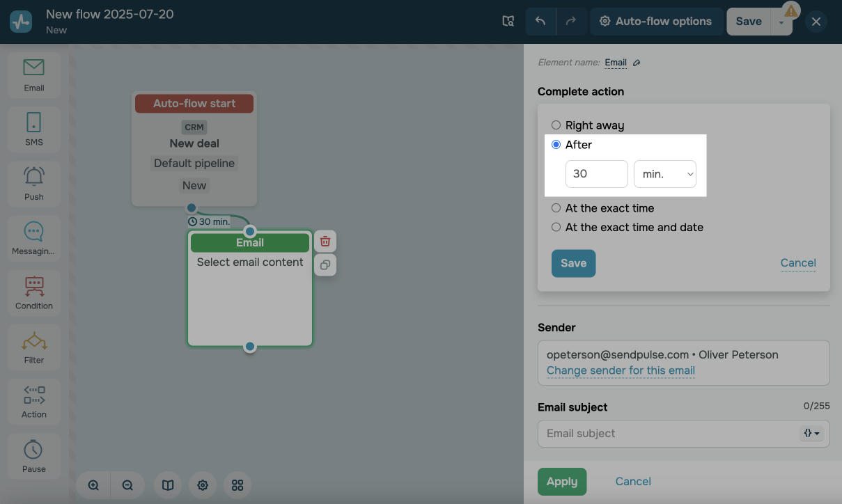842x504 pixels.
Task: Select the Email element in sidebar
Action: [x=33, y=74]
